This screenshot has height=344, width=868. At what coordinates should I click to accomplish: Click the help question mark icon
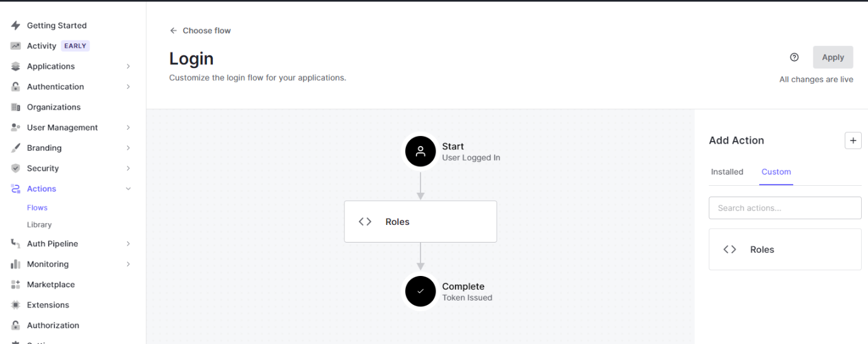click(794, 57)
